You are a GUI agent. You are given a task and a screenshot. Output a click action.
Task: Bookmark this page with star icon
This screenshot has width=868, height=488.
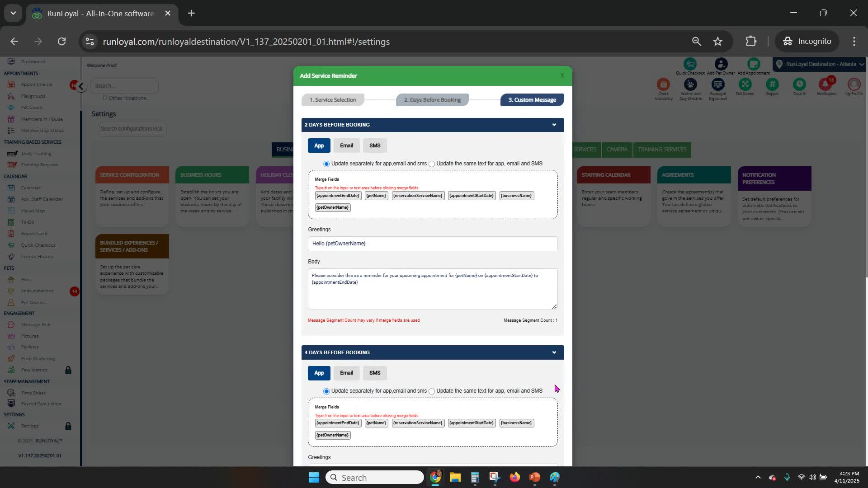[x=718, y=42]
